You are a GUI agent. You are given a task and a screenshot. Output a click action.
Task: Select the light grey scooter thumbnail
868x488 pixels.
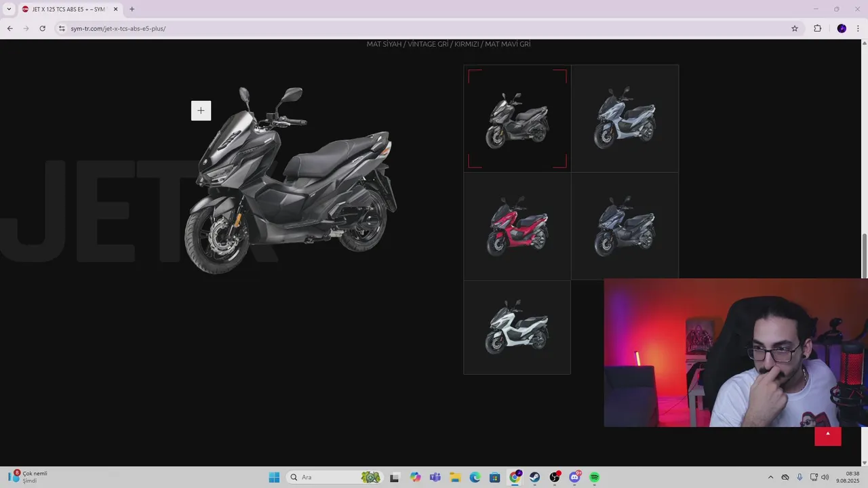tap(625, 119)
